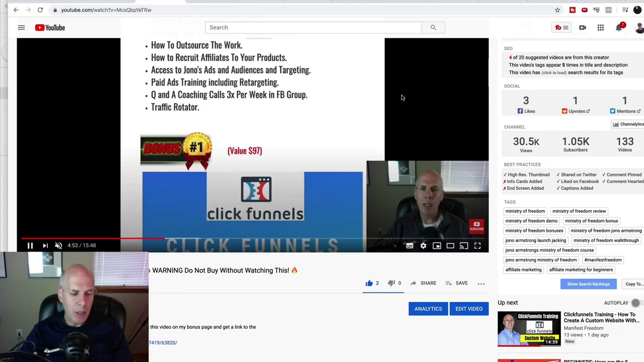Viewport: 644px width, 362px height.
Task: Open the Twitter Mentions link
Action: click(x=625, y=111)
